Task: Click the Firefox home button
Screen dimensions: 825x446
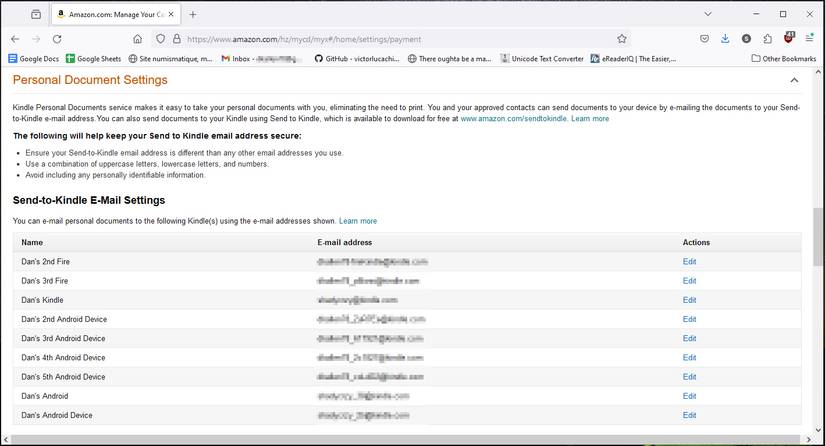Action: [137, 39]
